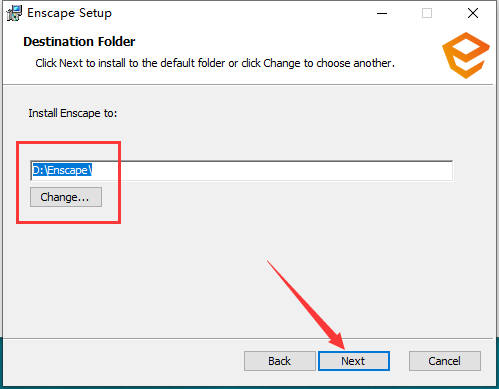The height and width of the screenshot is (389, 499).
Task: Click the installer icon in the title bar
Action: tap(14, 13)
